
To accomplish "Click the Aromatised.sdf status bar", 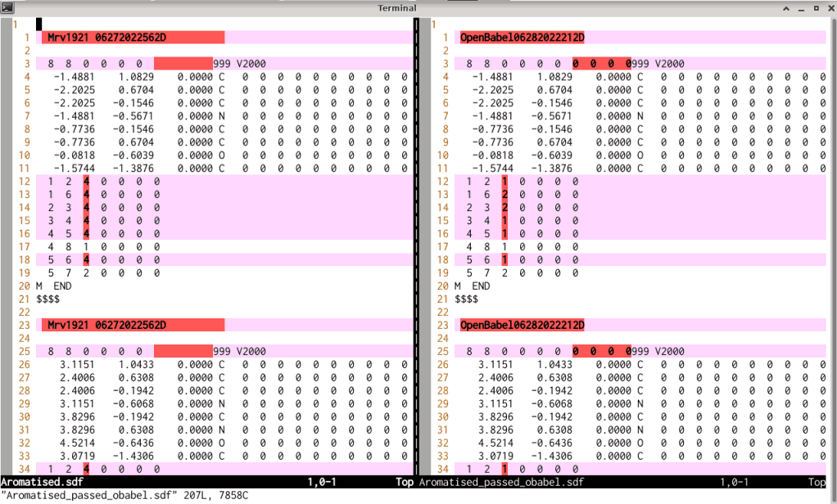I will coord(205,483).
